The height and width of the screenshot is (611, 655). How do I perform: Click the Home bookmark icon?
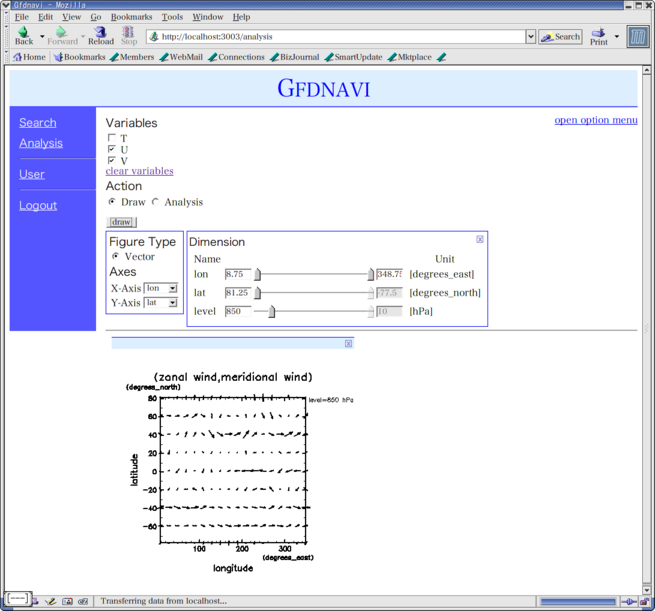click(x=18, y=57)
